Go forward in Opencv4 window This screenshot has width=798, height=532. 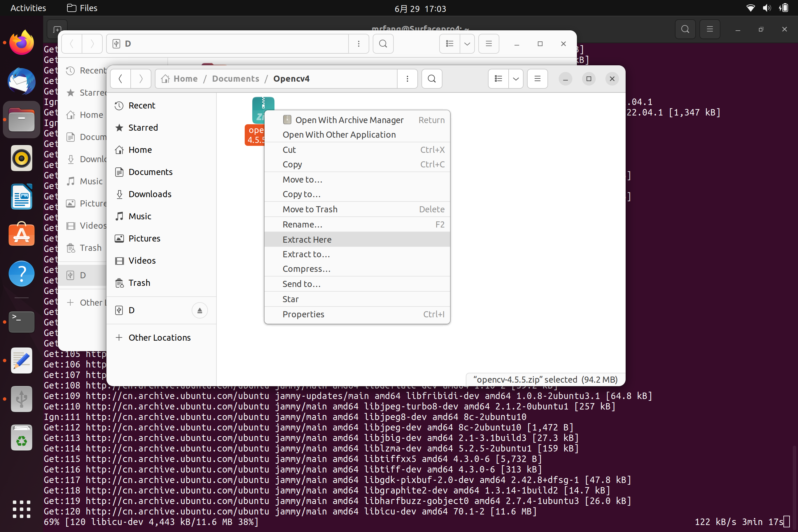pyautogui.click(x=141, y=79)
